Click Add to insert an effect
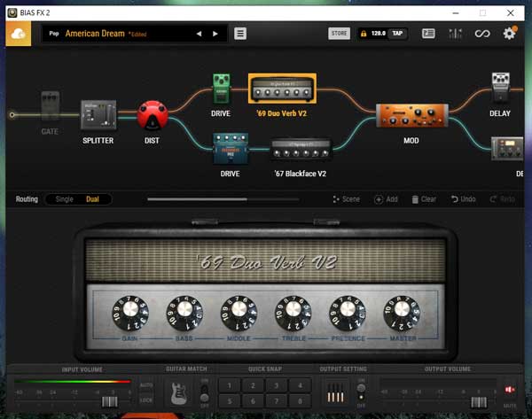This screenshot has height=419, width=532. [386, 199]
